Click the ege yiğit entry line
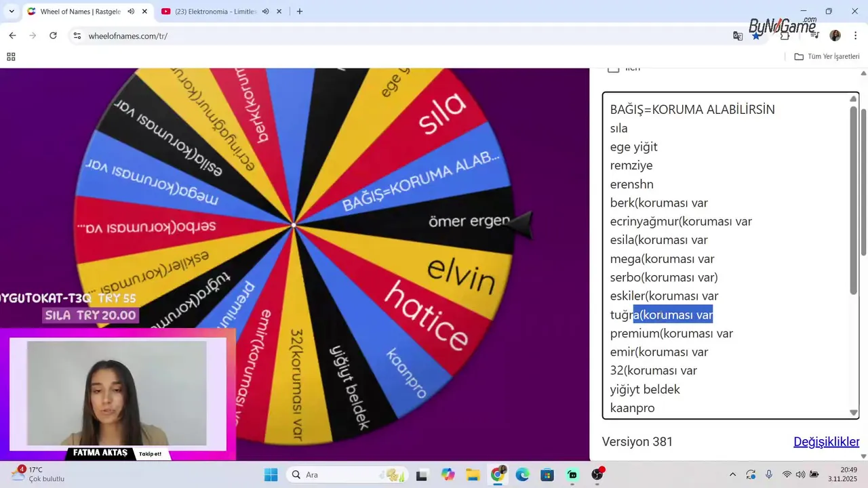This screenshot has height=488, width=868. pyautogui.click(x=633, y=147)
